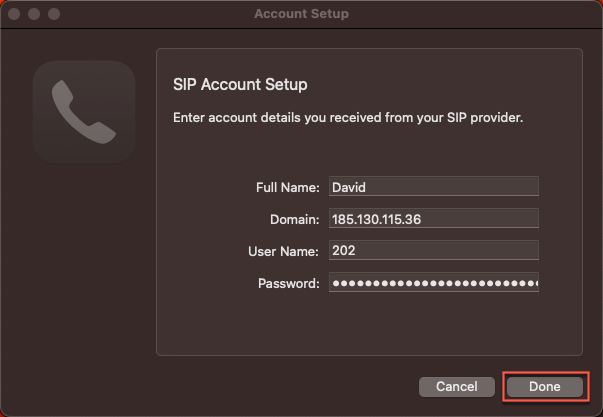Viewport: 603px width, 417px height.
Task: Click the empty panel area below the Password field
Action: 368,325
